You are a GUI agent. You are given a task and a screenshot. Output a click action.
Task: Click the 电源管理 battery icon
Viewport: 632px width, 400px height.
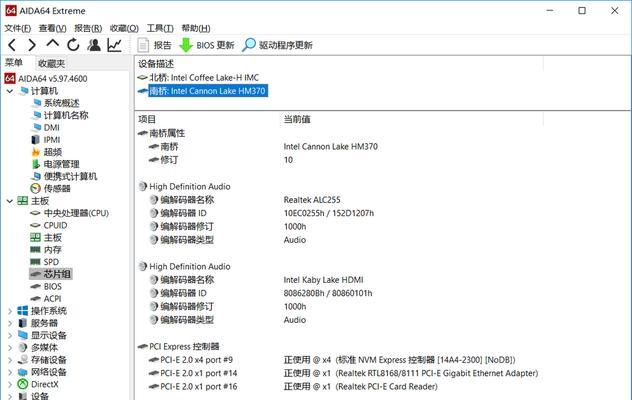click(x=36, y=164)
